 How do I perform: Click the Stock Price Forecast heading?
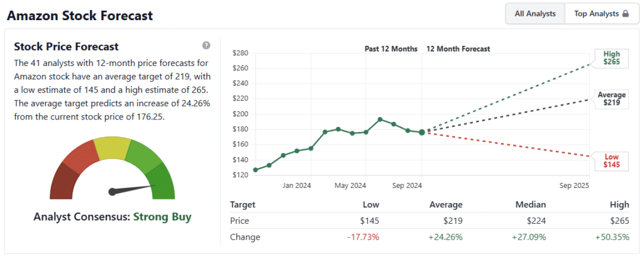coord(66,47)
